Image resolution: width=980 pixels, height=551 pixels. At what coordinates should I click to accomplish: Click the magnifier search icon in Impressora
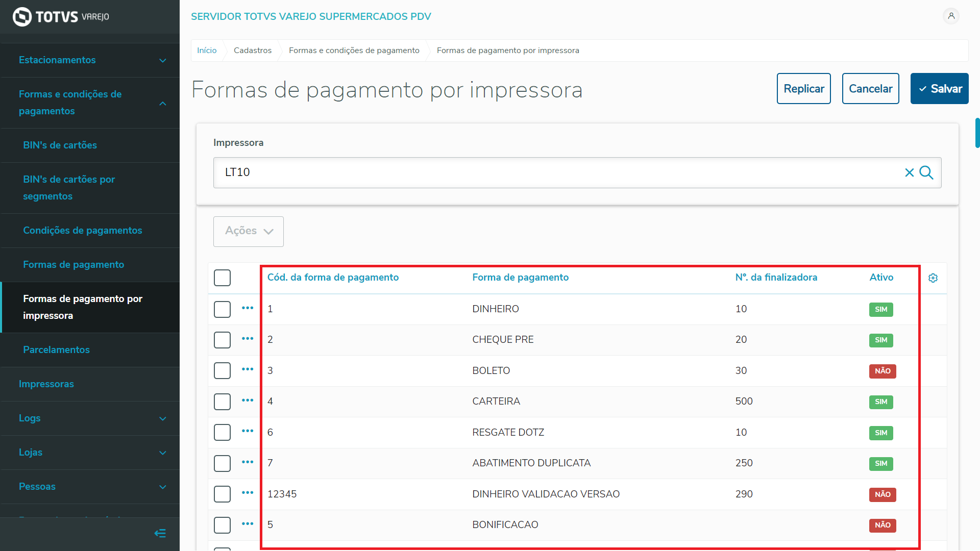pos(926,172)
